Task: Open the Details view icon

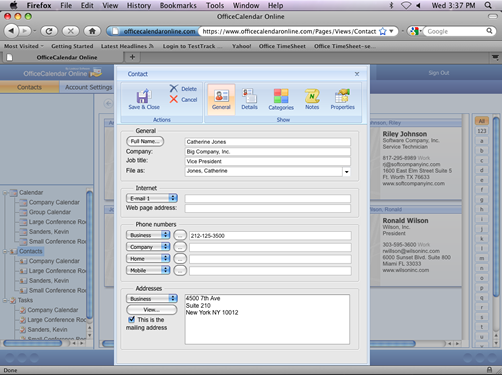Action: pyautogui.click(x=249, y=96)
